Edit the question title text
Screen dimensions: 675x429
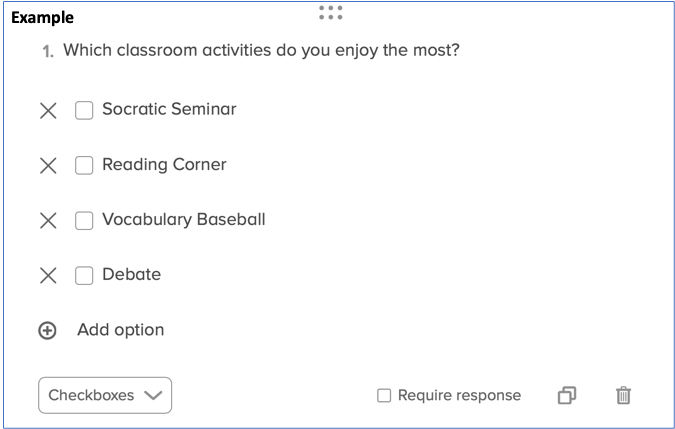tap(261, 50)
